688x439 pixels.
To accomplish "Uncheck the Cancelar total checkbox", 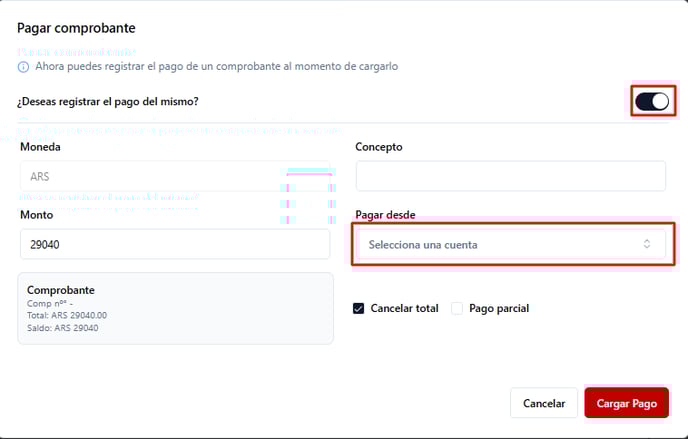I will pyautogui.click(x=359, y=308).
